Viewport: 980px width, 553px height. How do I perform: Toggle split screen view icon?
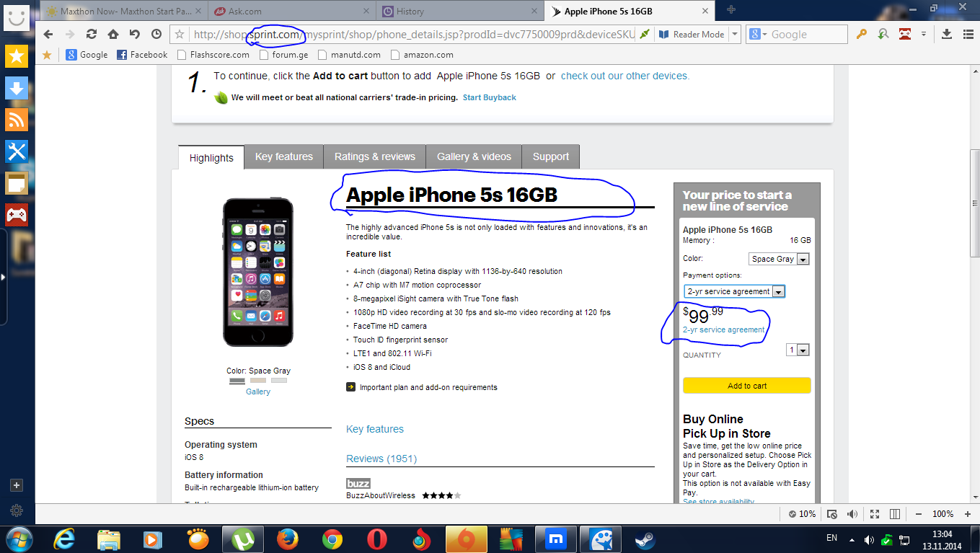pos(895,514)
